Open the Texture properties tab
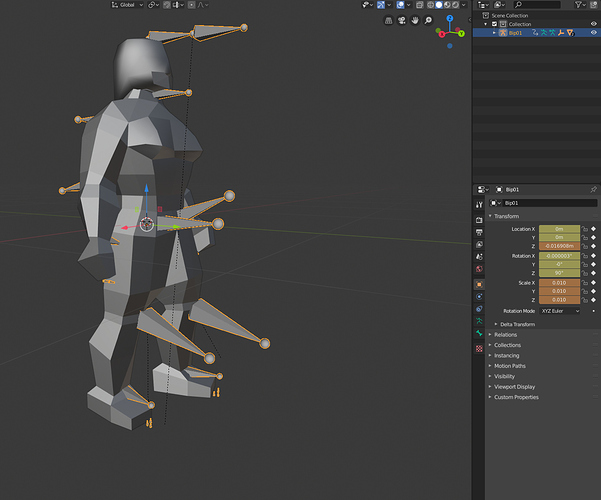This screenshot has height=500, width=601. (x=479, y=348)
